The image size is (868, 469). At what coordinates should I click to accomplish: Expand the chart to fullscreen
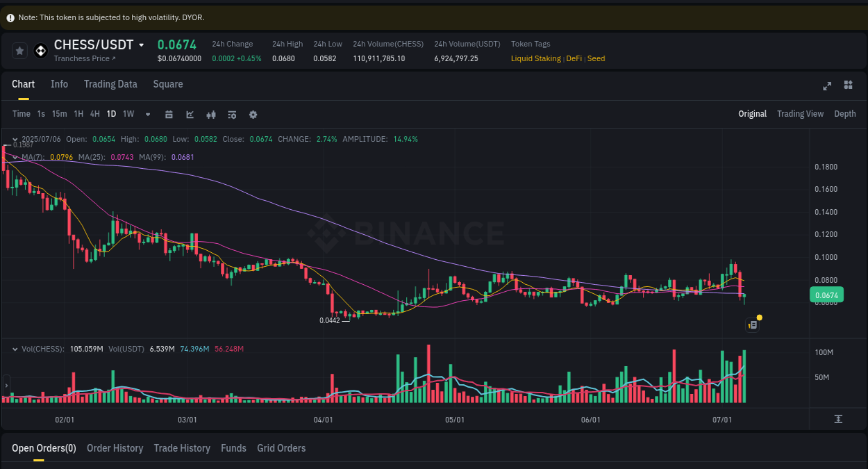click(x=826, y=86)
